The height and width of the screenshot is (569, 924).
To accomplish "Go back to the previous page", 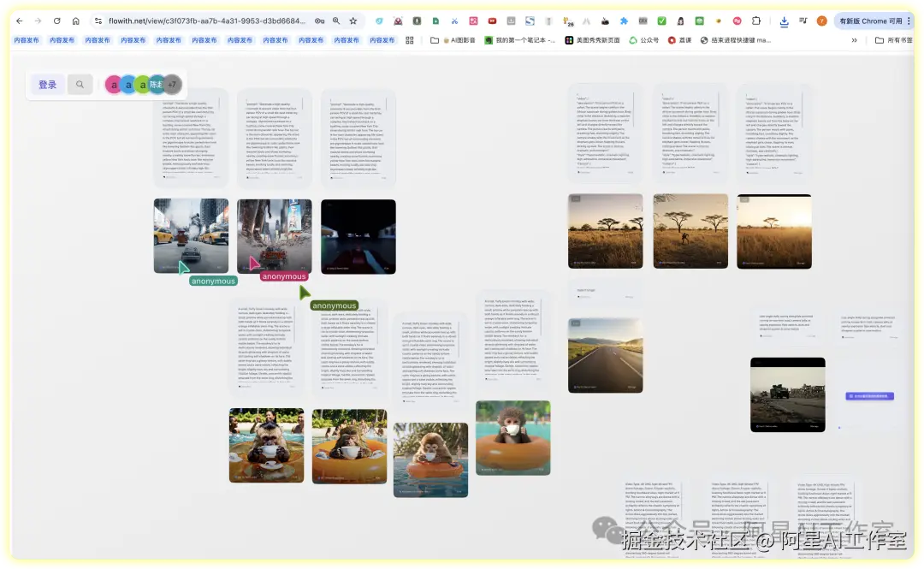I will click(20, 21).
